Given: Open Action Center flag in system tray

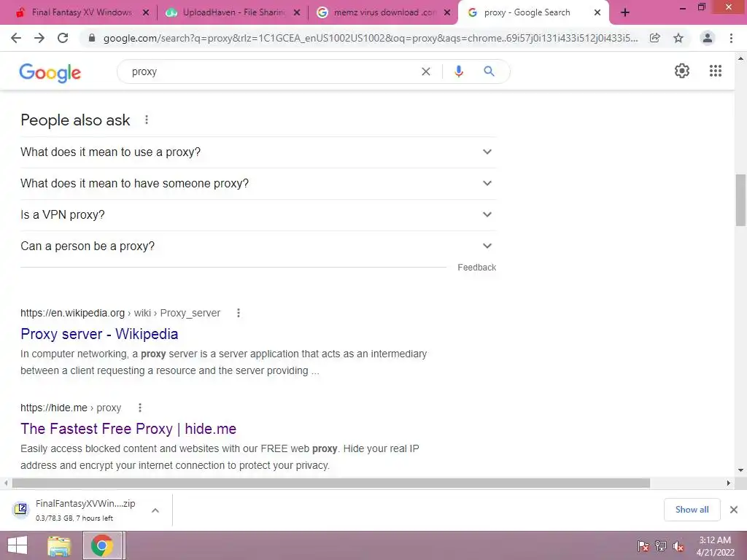Looking at the screenshot, I should pos(643,546).
